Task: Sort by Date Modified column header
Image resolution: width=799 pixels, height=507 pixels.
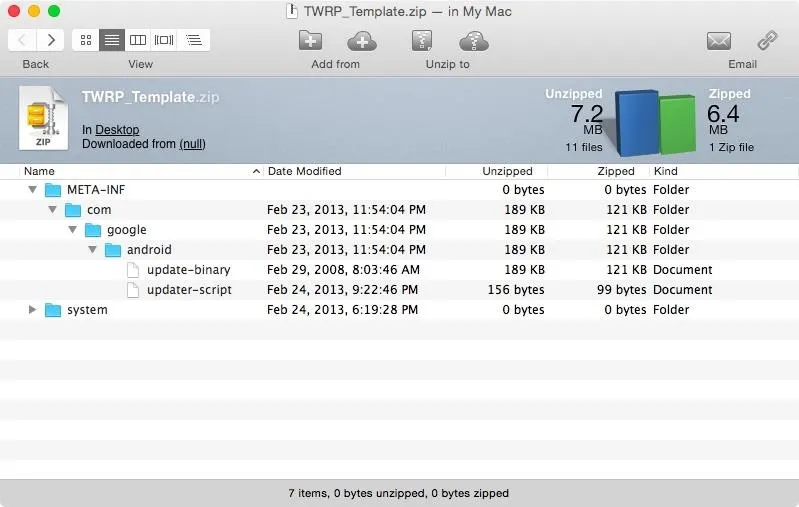Action: (x=304, y=171)
